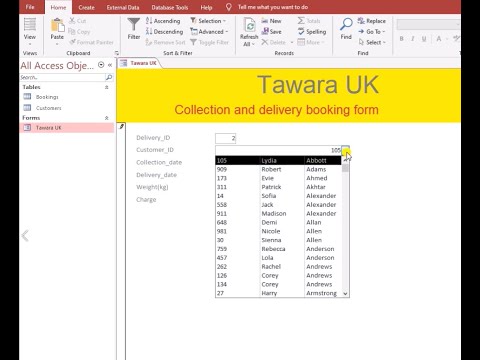
Task: Open the Help tab
Action: (206, 7)
